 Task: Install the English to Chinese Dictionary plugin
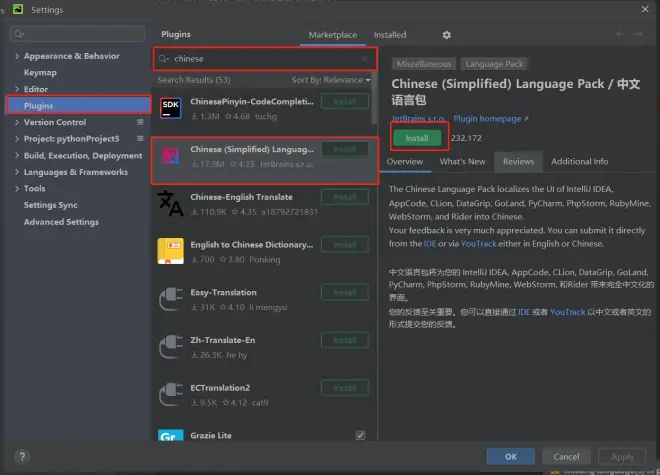[x=345, y=245]
